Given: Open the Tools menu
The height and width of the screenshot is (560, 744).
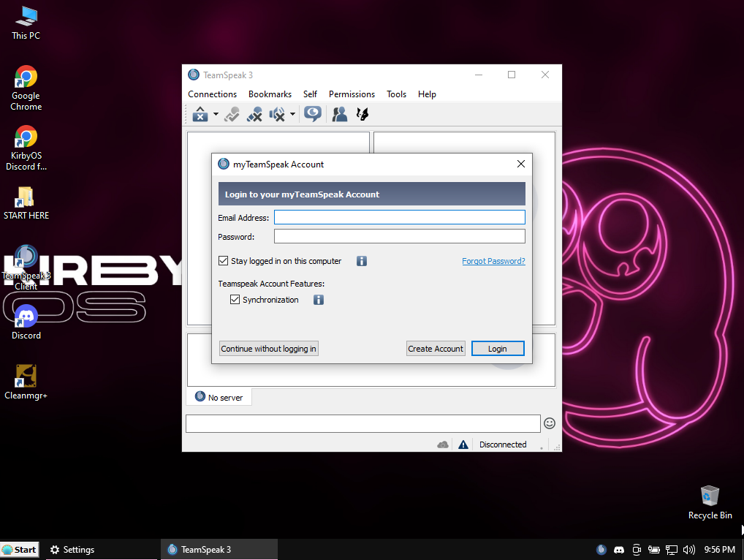Looking at the screenshot, I should click(x=396, y=94).
